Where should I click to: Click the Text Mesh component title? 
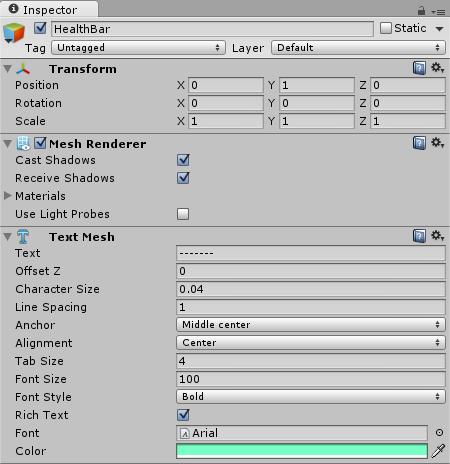82,237
